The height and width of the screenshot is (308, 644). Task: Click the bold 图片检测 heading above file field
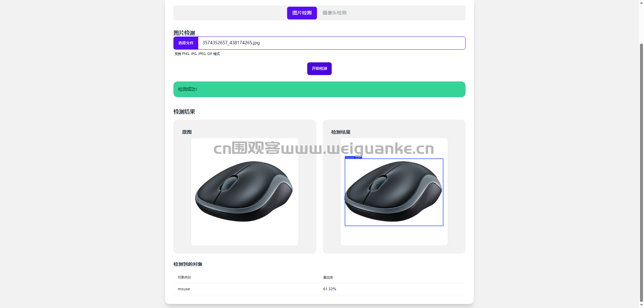(184, 33)
